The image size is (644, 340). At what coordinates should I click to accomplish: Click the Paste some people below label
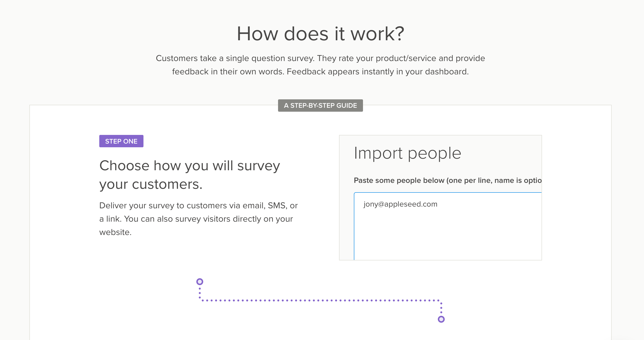448,180
